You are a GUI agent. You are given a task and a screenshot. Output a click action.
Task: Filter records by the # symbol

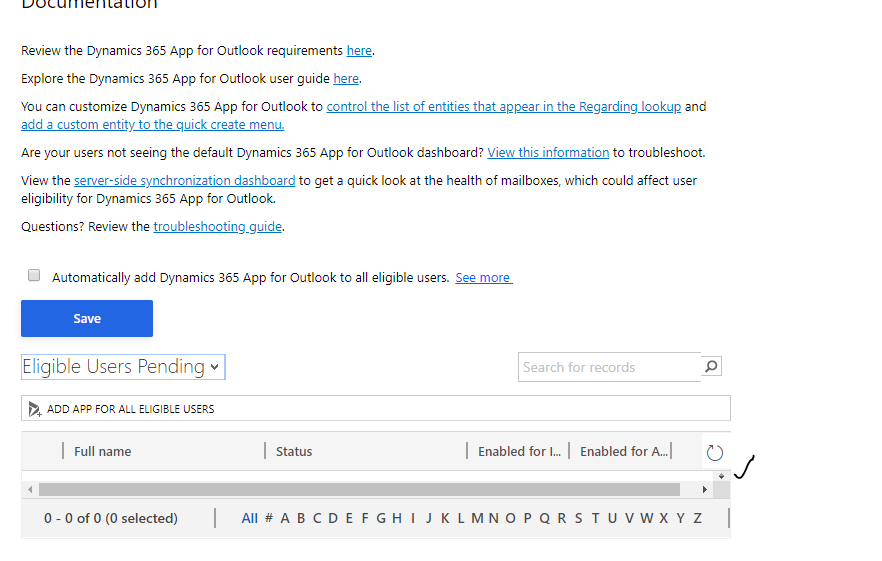click(269, 518)
